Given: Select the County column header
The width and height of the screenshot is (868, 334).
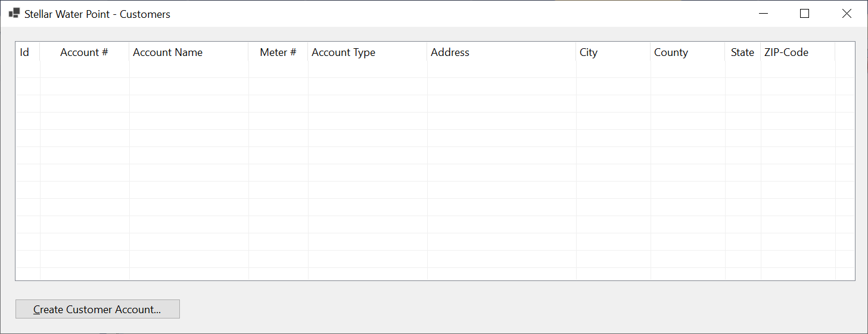Looking at the screenshot, I should (687, 52).
